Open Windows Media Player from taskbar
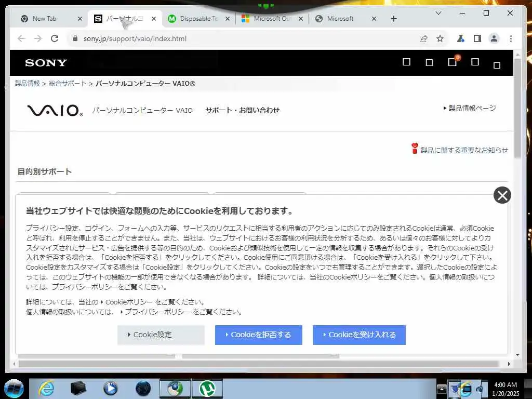The height and width of the screenshot is (399, 532). (x=110, y=389)
